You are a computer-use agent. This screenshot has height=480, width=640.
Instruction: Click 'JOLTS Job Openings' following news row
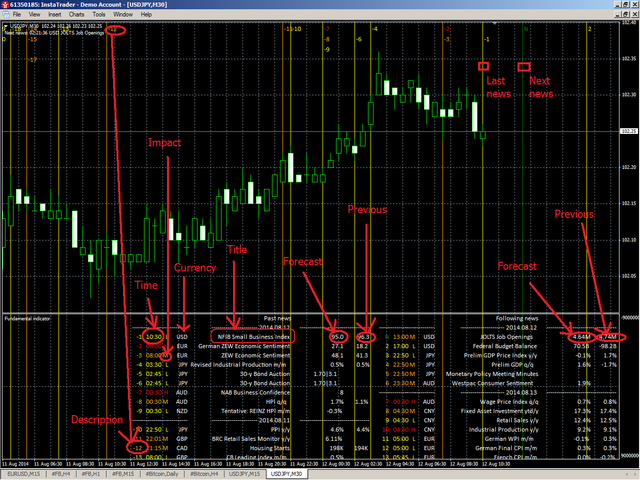tap(507, 337)
